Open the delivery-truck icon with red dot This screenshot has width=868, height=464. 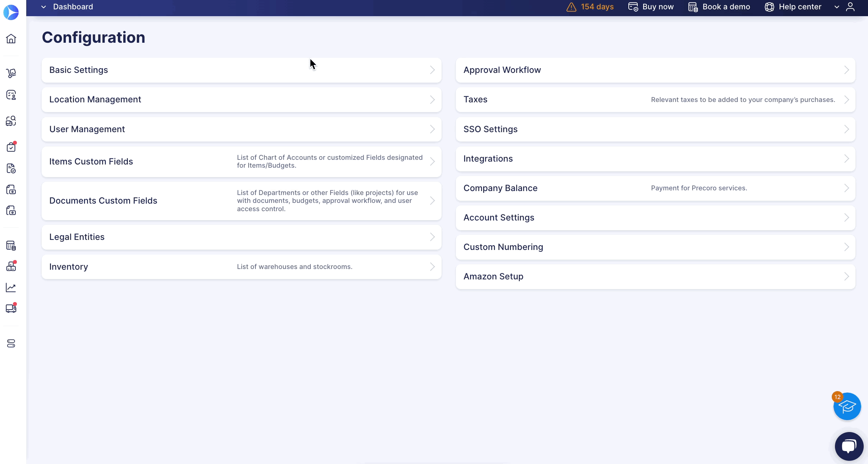[11, 308]
